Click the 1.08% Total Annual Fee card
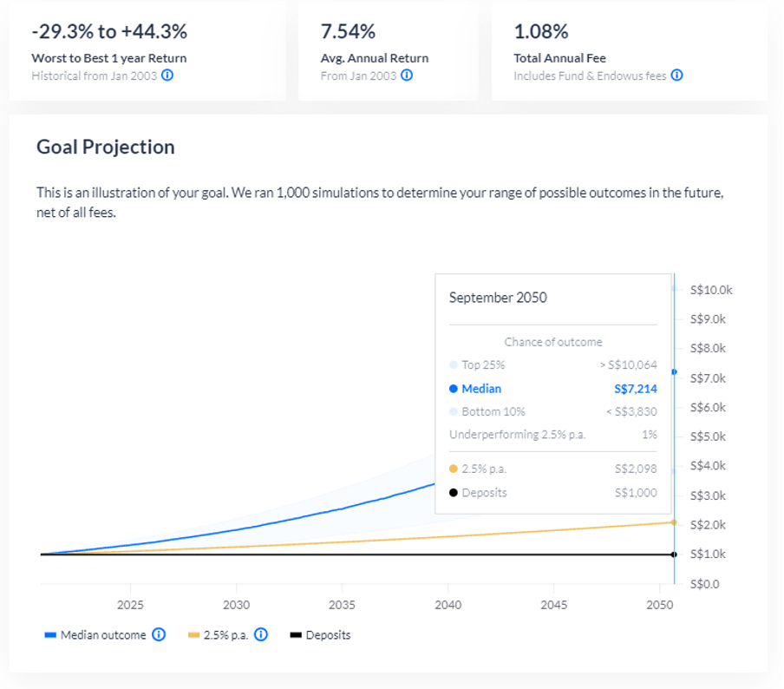The image size is (784, 689). click(629, 50)
